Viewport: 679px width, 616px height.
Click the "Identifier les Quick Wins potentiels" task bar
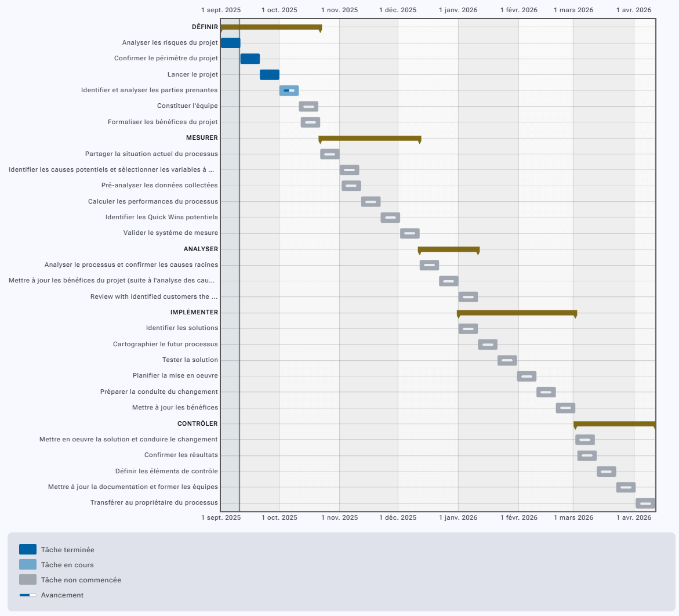(390, 218)
